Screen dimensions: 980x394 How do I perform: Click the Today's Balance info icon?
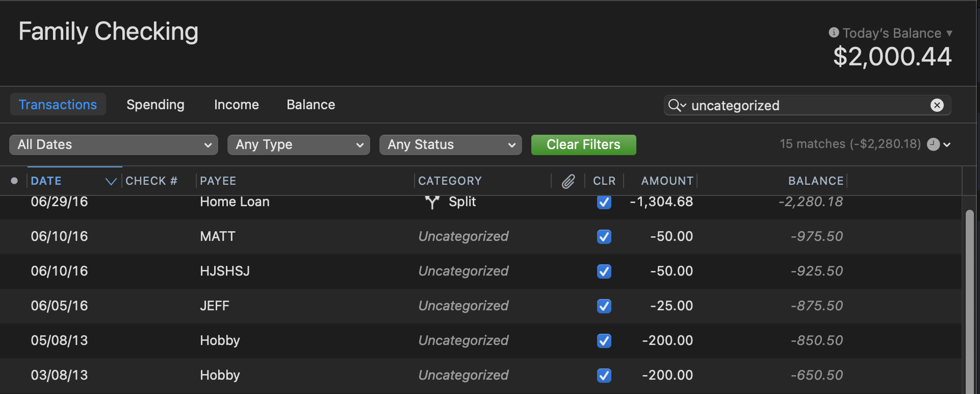(834, 33)
